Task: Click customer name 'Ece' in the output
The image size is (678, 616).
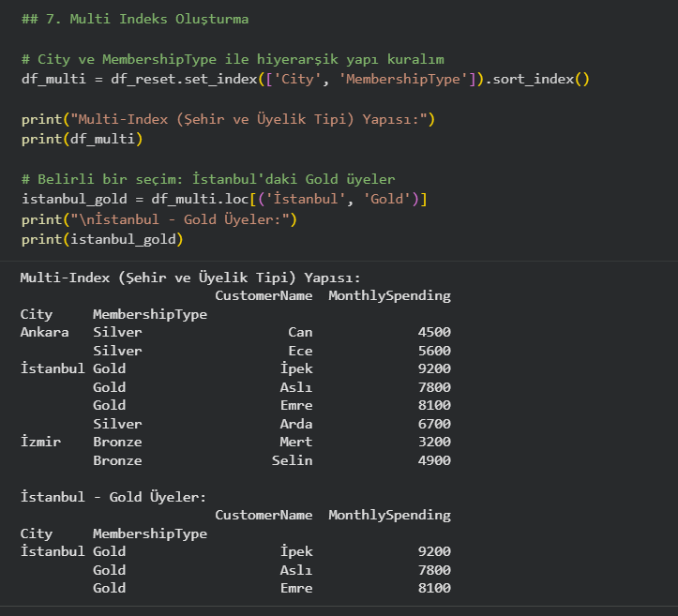Action: (300, 351)
